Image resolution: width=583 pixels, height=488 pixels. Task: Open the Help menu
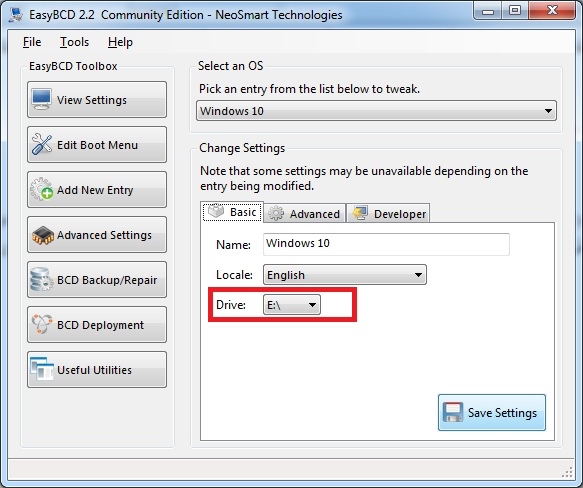click(x=120, y=42)
